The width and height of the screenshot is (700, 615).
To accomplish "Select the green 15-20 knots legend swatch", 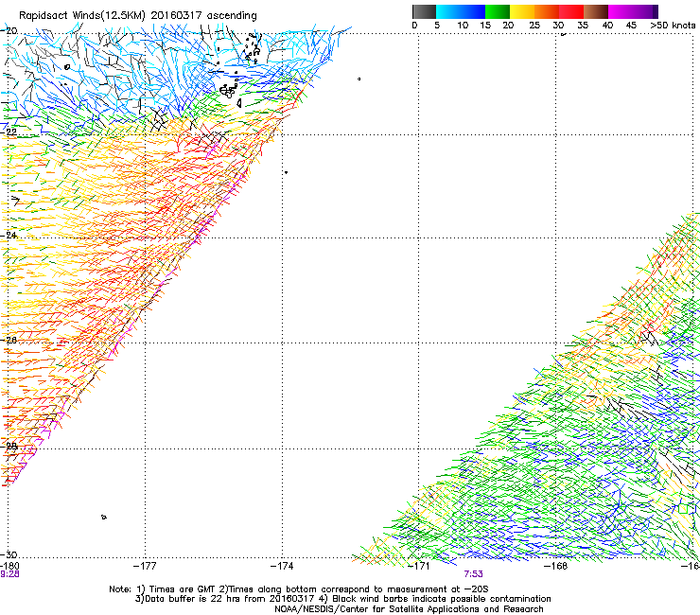I will (x=498, y=11).
